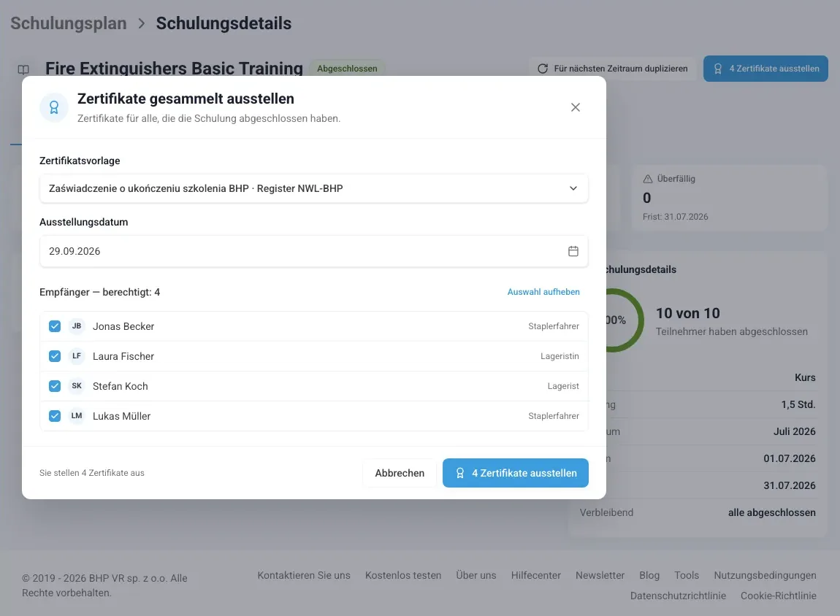
Task: Open Cookie-Richtlinie footer link
Action: (779, 596)
